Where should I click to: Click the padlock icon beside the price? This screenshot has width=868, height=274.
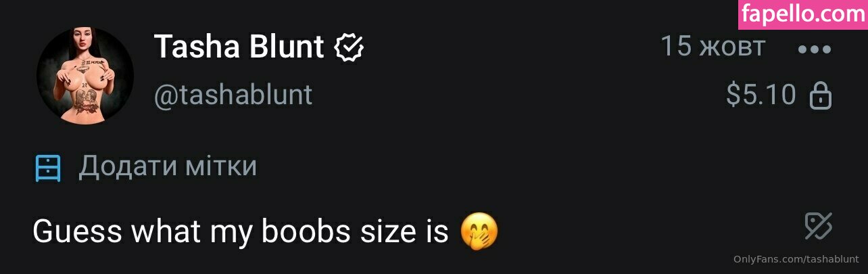pyautogui.click(x=820, y=95)
